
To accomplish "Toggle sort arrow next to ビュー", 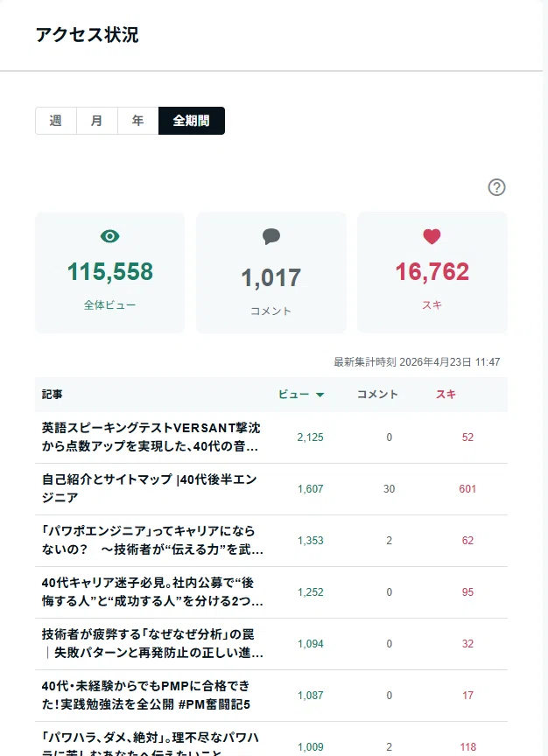I will point(320,395).
